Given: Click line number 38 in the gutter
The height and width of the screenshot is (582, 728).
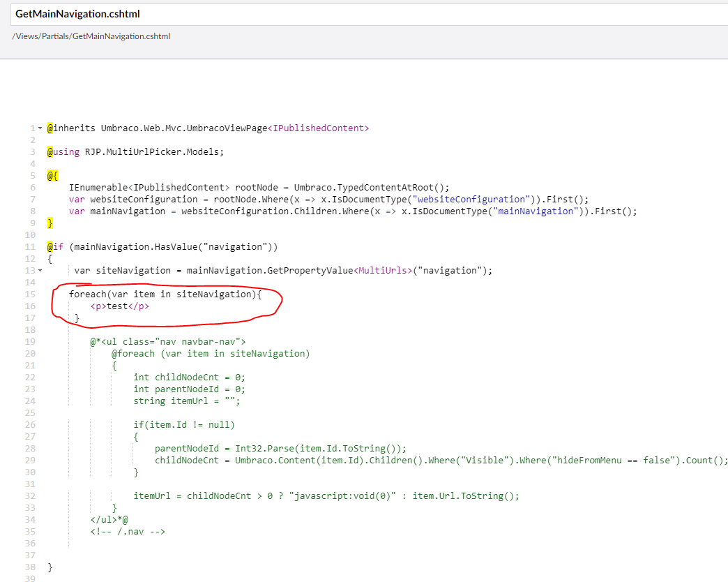Looking at the screenshot, I should (31, 567).
